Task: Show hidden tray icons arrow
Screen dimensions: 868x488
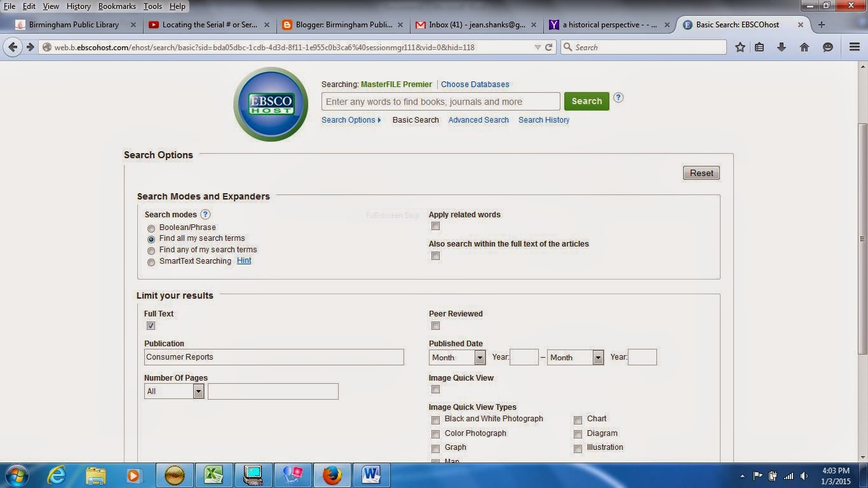Action: [x=742, y=476]
